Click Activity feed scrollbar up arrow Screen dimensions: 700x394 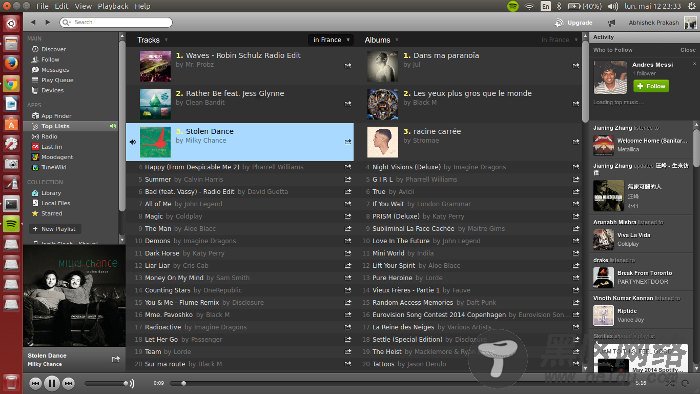click(696, 124)
